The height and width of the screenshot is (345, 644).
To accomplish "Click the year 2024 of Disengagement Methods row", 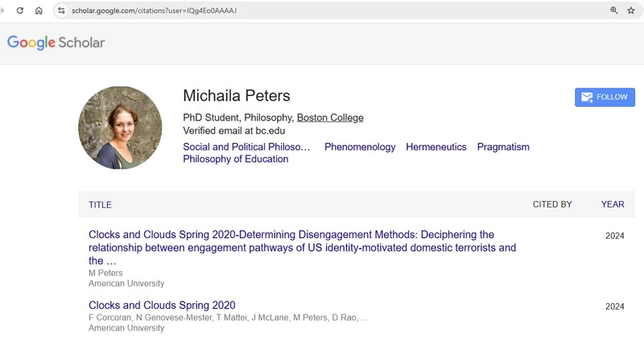I will click(615, 236).
